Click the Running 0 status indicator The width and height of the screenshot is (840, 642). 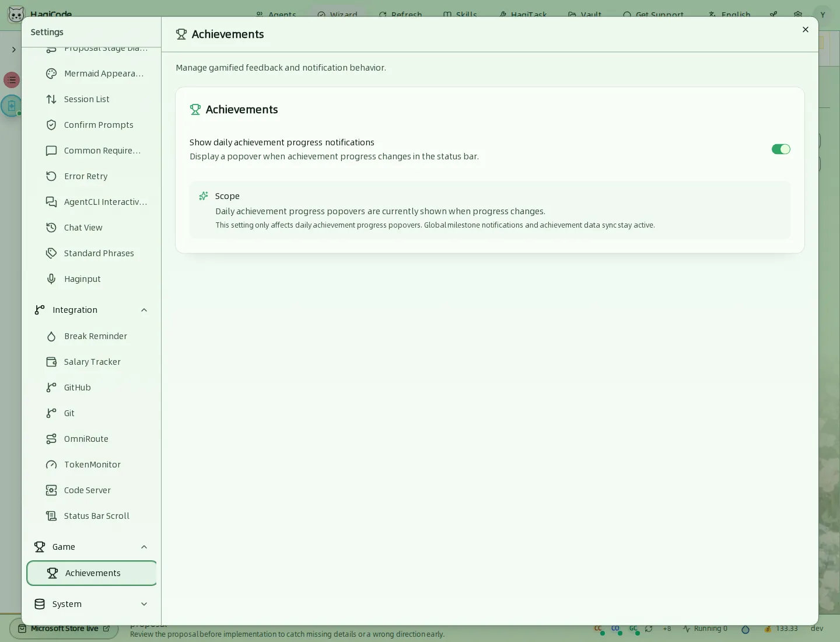(705, 629)
